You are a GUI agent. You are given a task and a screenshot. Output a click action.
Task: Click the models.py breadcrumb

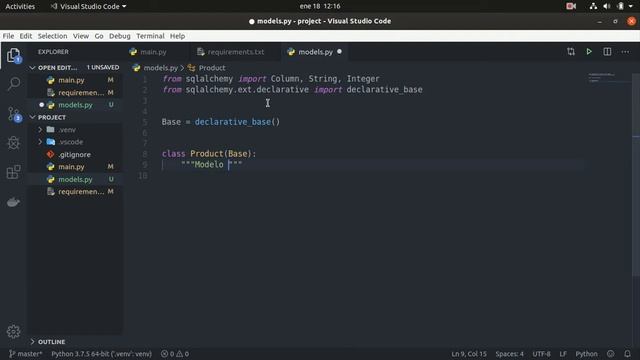click(x=155, y=68)
